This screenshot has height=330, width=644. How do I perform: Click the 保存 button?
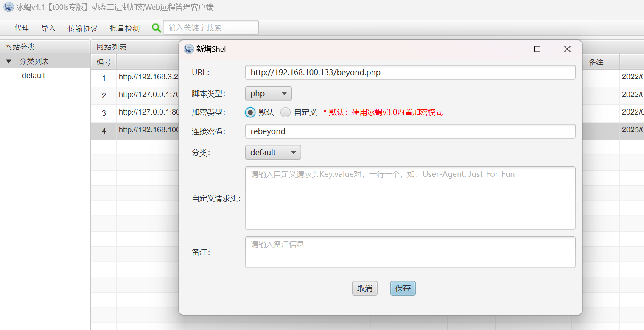[403, 288]
